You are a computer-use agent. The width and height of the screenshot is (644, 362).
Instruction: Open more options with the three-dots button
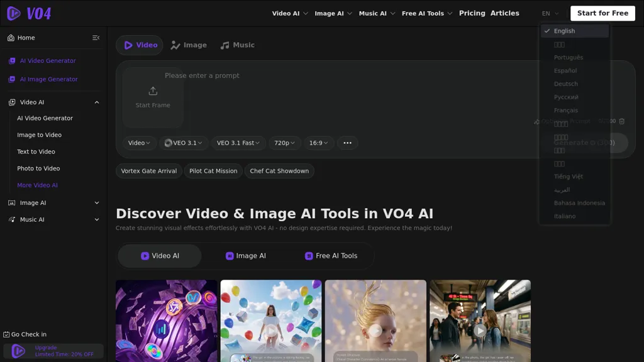(347, 143)
